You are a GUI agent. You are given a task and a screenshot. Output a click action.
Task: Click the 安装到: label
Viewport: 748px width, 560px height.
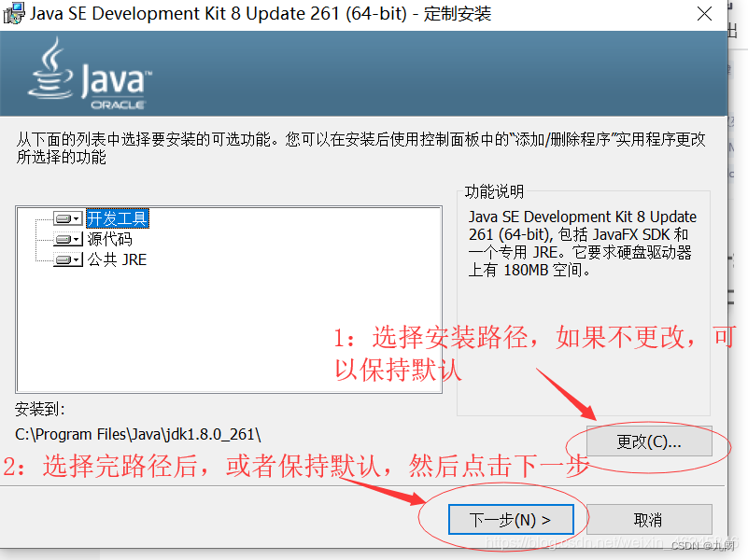pos(39,410)
